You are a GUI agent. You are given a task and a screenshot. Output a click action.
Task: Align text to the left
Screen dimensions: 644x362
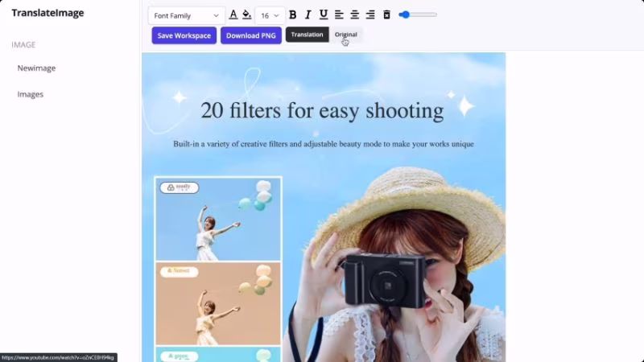pyautogui.click(x=339, y=15)
